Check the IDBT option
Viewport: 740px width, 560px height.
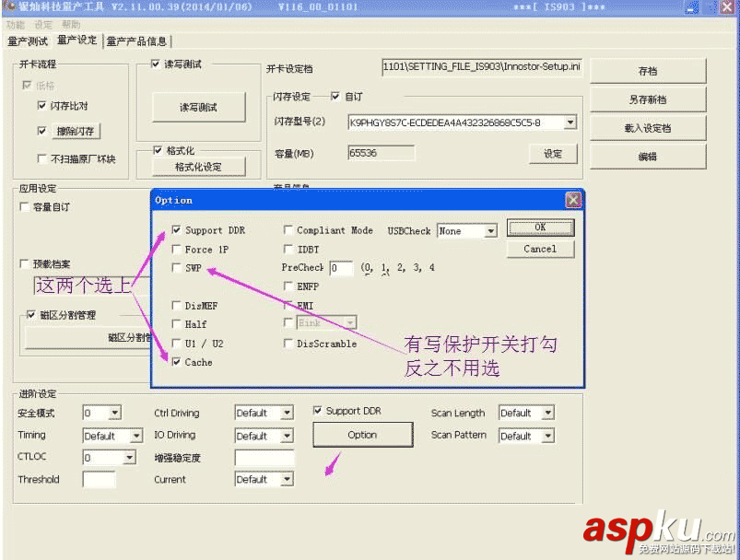(288, 249)
